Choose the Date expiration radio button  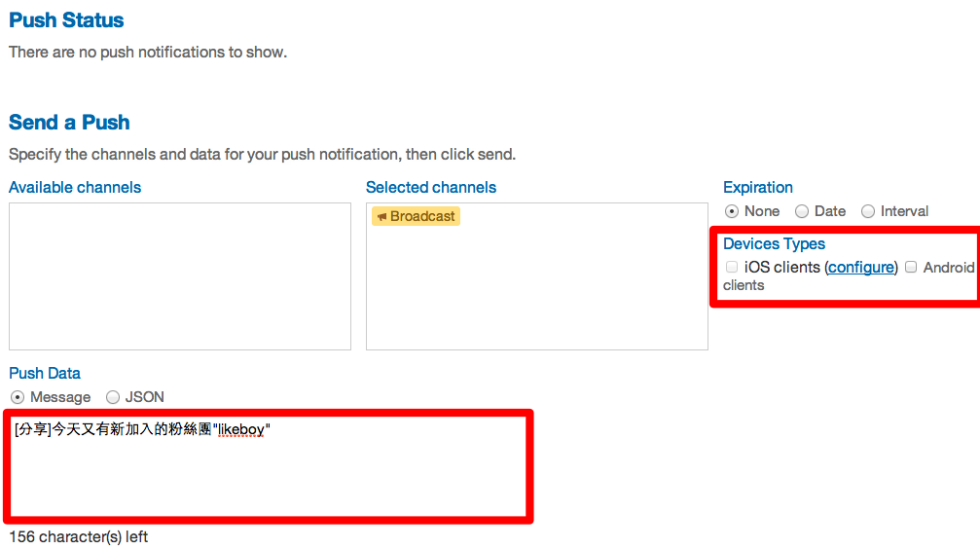[x=802, y=211]
